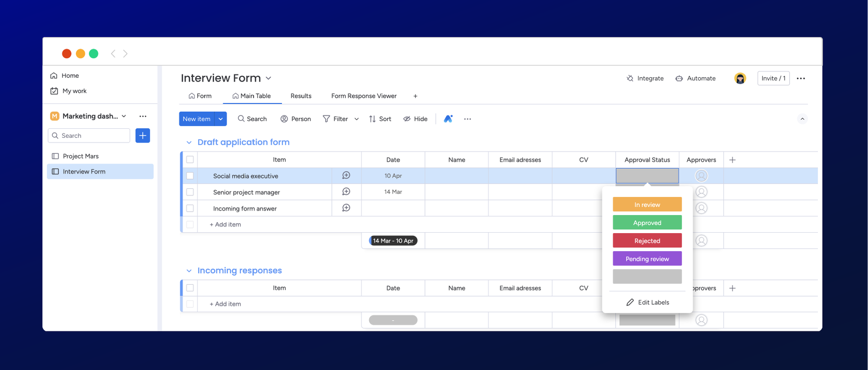Hide columns using the Hide icon
The image size is (868, 370).
tap(407, 119)
